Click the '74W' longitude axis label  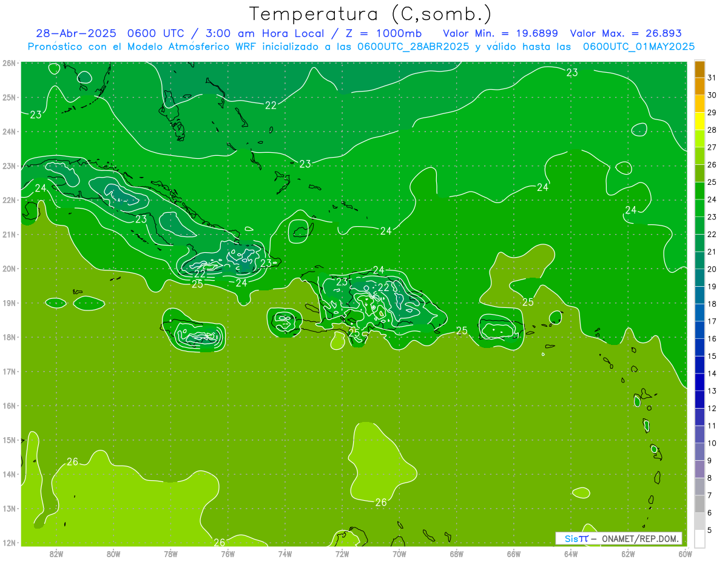(x=285, y=554)
